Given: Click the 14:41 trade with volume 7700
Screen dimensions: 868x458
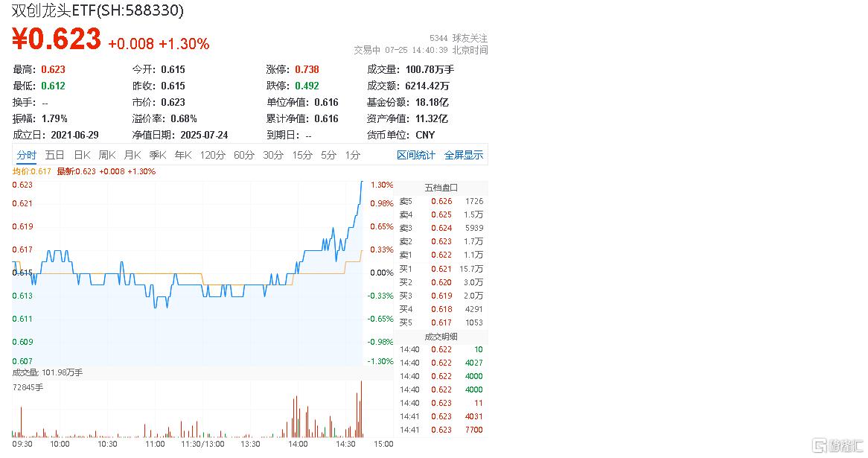Looking at the screenshot, I should pos(441,430).
